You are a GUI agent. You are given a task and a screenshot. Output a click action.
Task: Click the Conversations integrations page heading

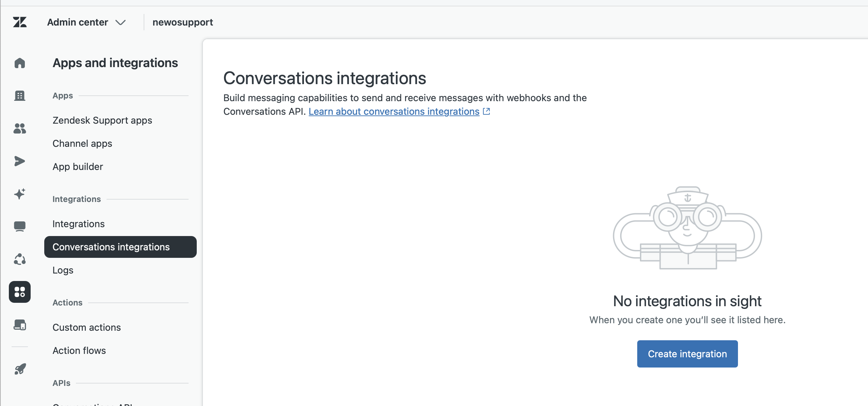(x=325, y=78)
